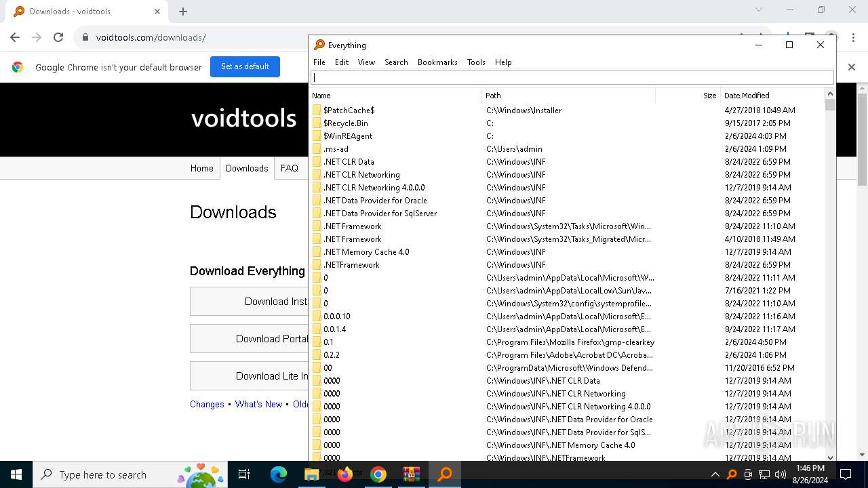The image size is (868, 488).
Task: Select .NET Data Provider for SqlServer icon
Action: pos(317,213)
